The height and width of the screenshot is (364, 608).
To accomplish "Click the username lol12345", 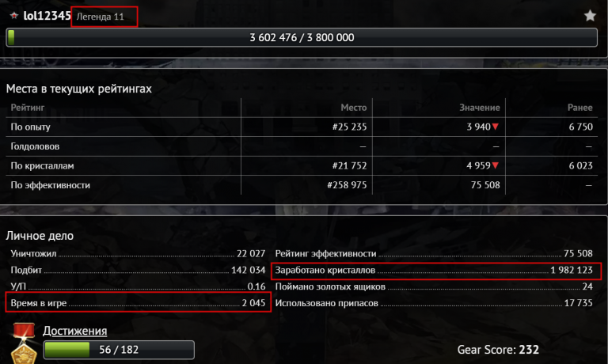I will (x=47, y=16).
